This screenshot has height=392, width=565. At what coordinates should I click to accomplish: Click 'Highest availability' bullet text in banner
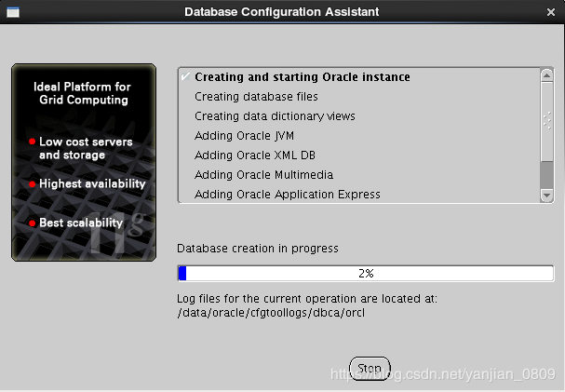point(92,183)
